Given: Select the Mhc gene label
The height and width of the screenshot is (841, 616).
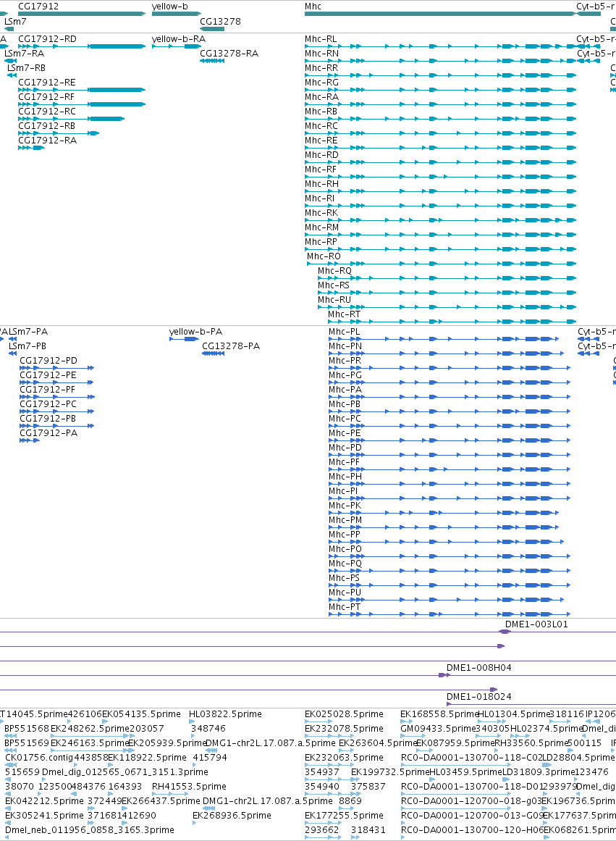Looking at the screenshot, I should pyautogui.click(x=313, y=7).
